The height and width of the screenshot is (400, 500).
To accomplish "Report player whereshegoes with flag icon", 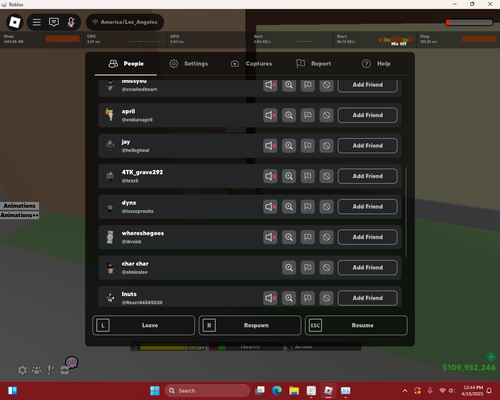I will coord(308,237).
